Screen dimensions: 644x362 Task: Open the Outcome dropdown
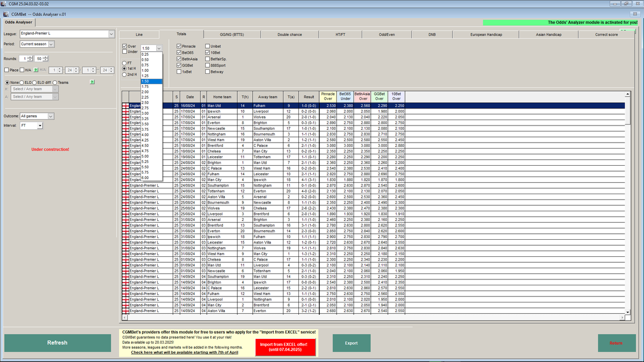point(51,116)
